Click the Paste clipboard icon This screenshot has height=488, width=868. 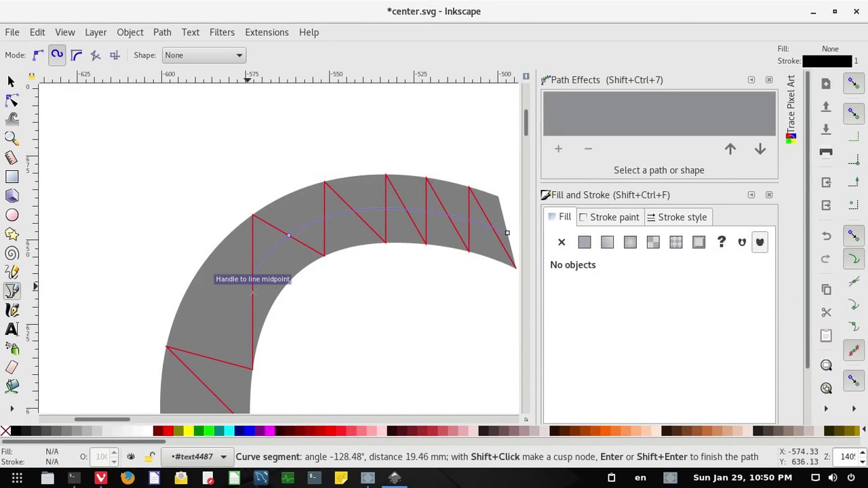tap(826, 335)
